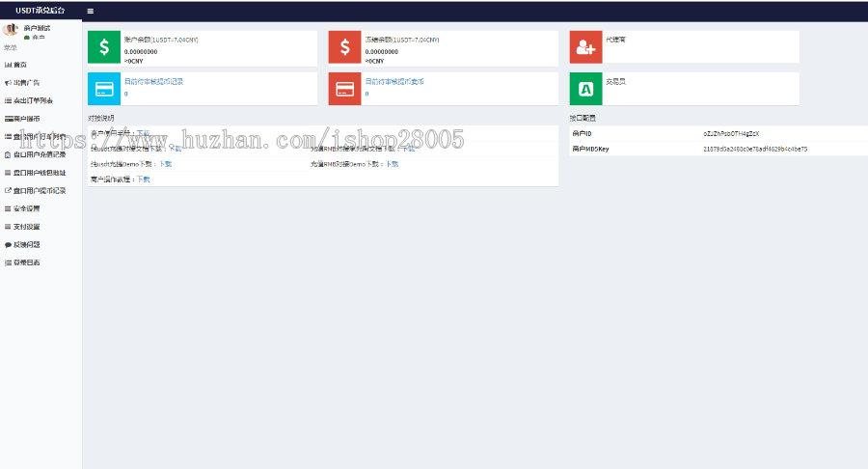
Task: Open the 目前待审核提币记录 link
Action: (x=153, y=81)
